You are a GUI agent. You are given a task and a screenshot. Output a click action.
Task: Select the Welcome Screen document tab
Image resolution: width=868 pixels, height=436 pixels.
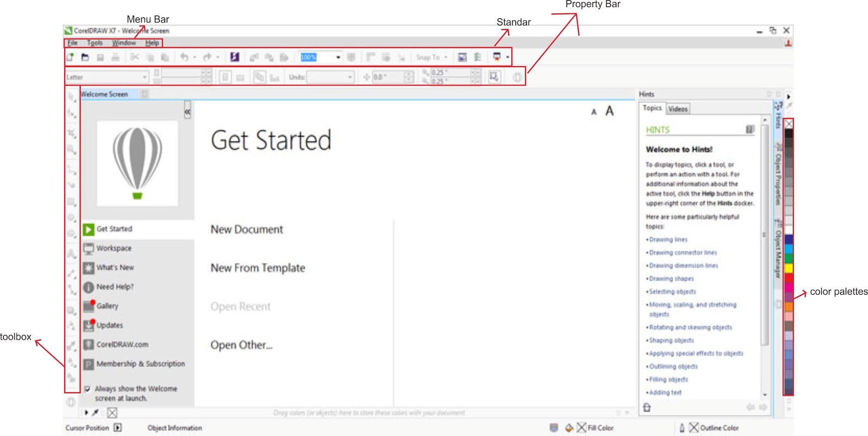104,94
